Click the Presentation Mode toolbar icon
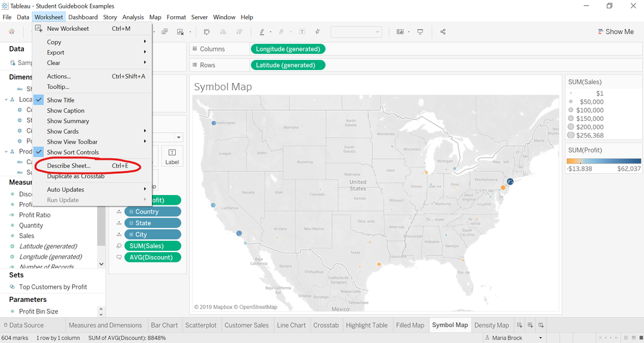Image resolution: width=644 pixels, height=343 pixels. coord(420,32)
